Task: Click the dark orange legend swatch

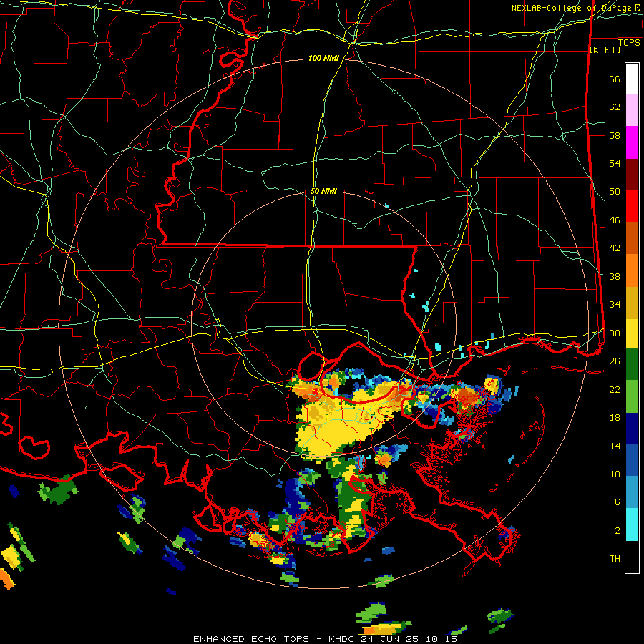Action: [632, 238]
